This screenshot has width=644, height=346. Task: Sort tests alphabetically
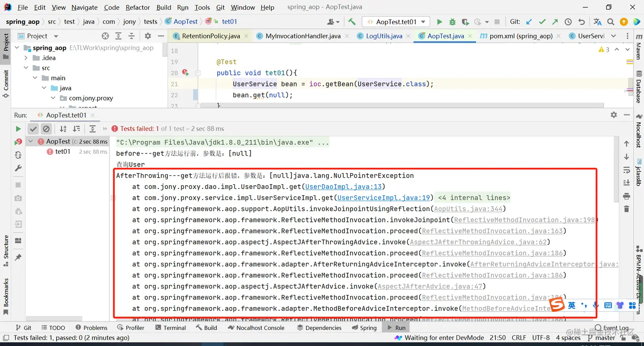pos(63,129)
